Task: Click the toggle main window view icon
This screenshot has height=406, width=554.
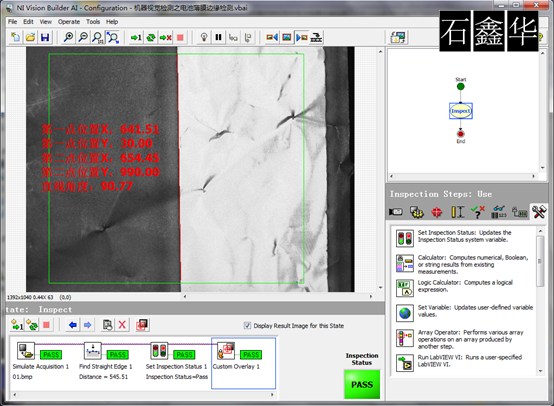Action: 398,37
